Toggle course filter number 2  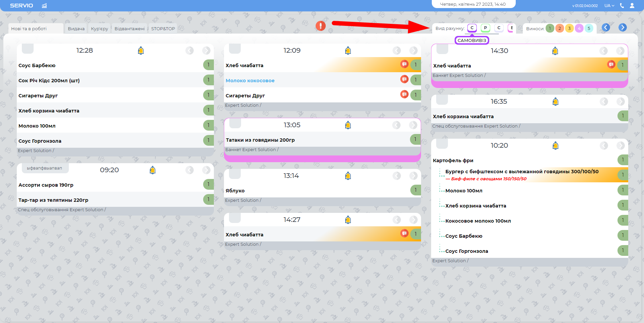coord(560,29)
